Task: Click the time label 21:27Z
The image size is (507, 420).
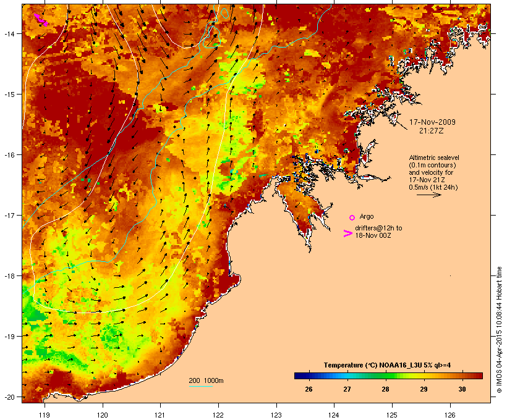Action: pos(432,131)
